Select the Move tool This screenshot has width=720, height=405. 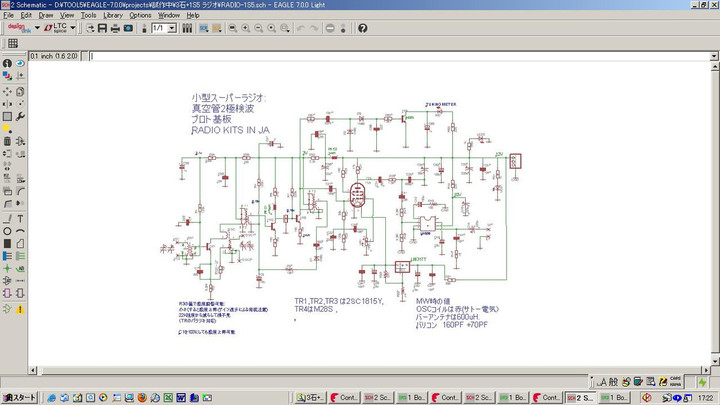pyautogui.click(x=7, y=90)
